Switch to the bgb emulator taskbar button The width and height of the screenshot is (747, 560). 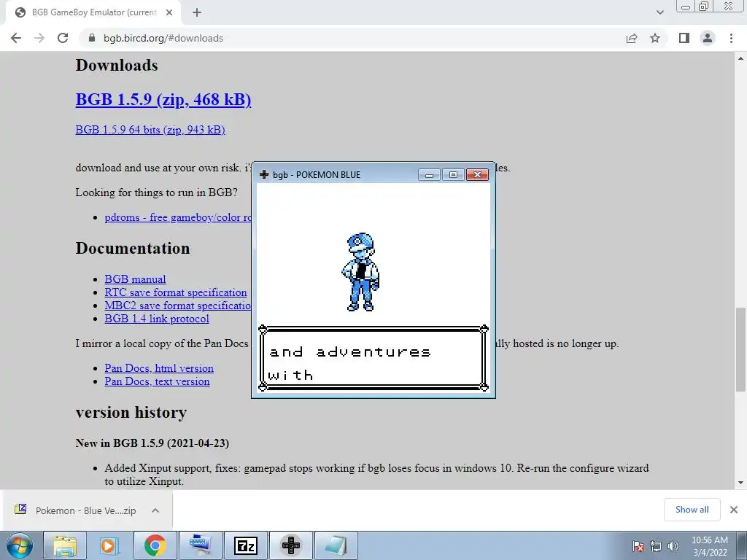tap(290, 545)
